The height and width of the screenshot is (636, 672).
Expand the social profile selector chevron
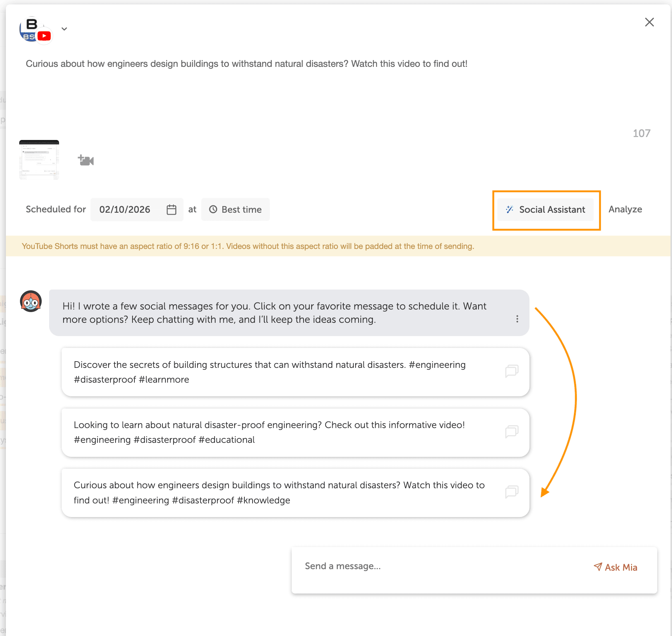[x=64, y=29]
